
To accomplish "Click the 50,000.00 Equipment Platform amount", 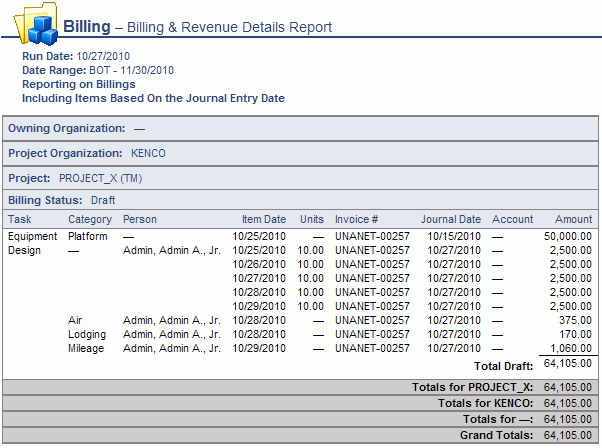I will click(568, 236).
